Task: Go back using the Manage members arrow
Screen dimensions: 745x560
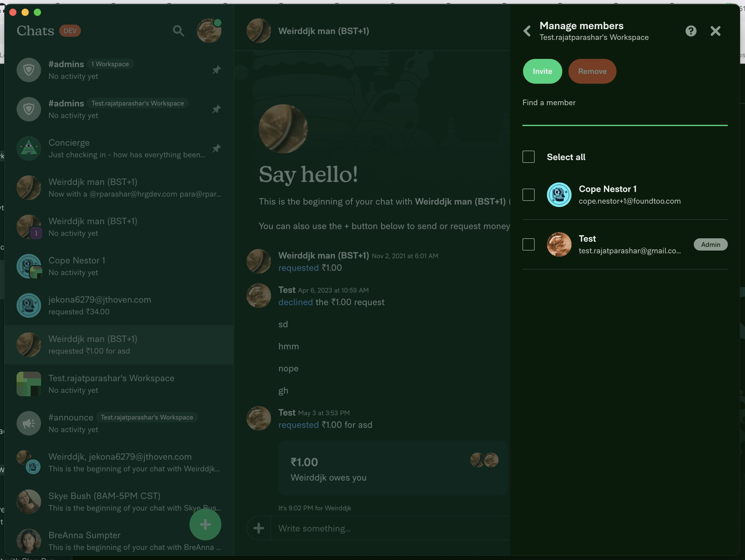Action: click(527, 31)
